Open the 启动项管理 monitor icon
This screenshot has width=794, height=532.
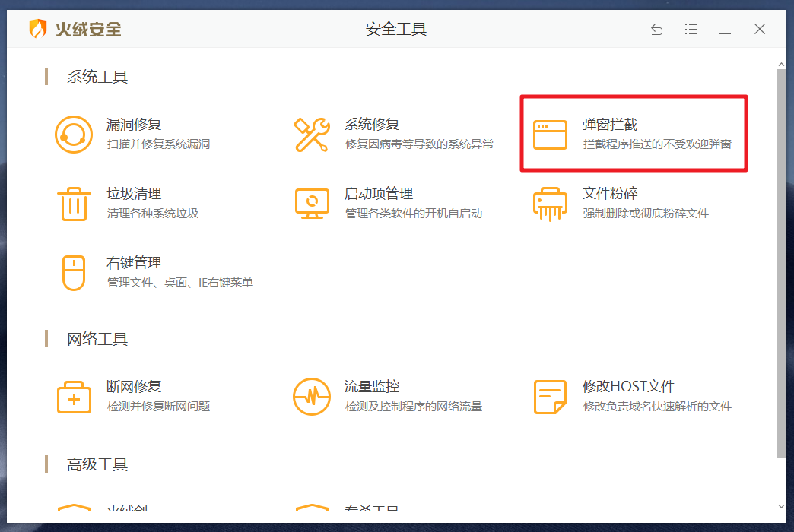coord(312,204)
